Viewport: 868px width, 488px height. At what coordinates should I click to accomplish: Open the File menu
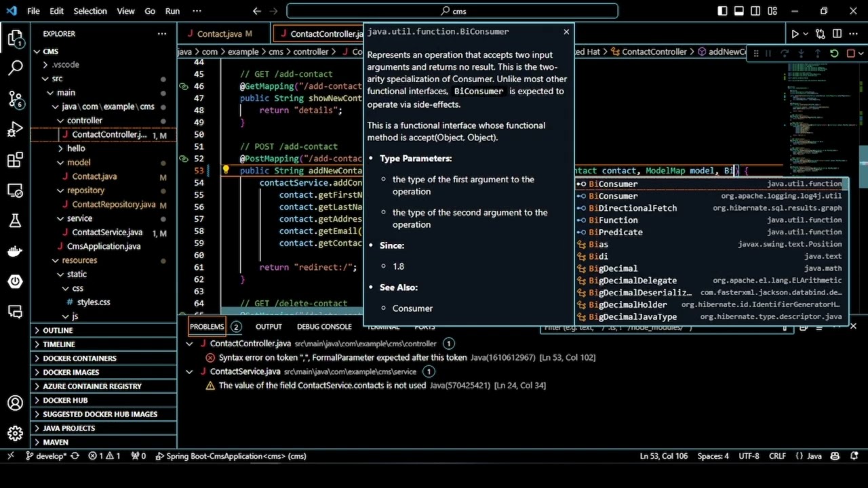(x=33, y=11)
